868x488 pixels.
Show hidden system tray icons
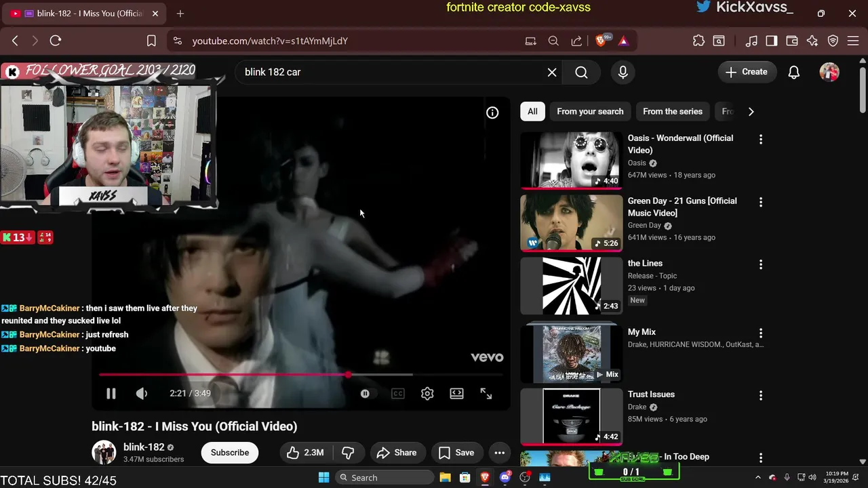758,477
